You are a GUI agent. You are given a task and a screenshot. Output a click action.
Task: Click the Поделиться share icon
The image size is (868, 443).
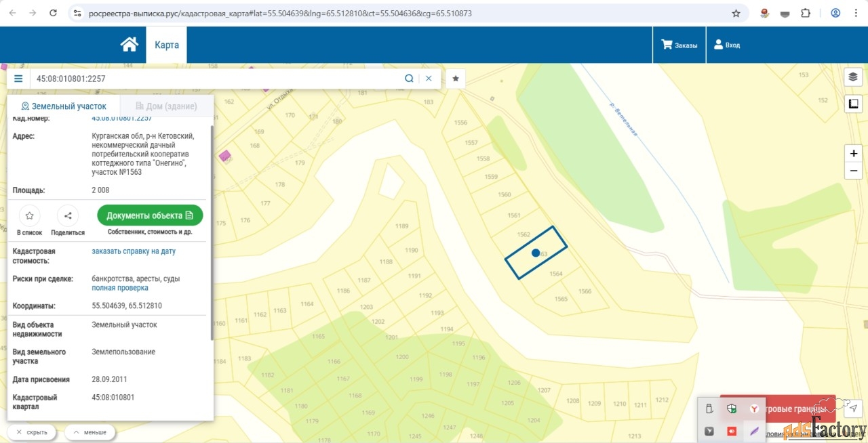(x=68, y=216)
